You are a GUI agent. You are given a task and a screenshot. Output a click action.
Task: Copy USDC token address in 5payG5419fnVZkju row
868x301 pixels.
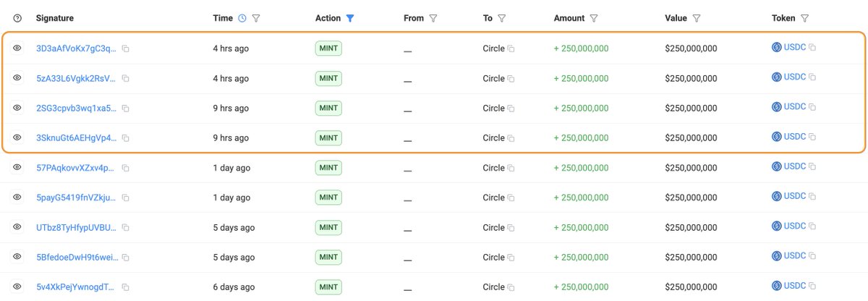812,196
